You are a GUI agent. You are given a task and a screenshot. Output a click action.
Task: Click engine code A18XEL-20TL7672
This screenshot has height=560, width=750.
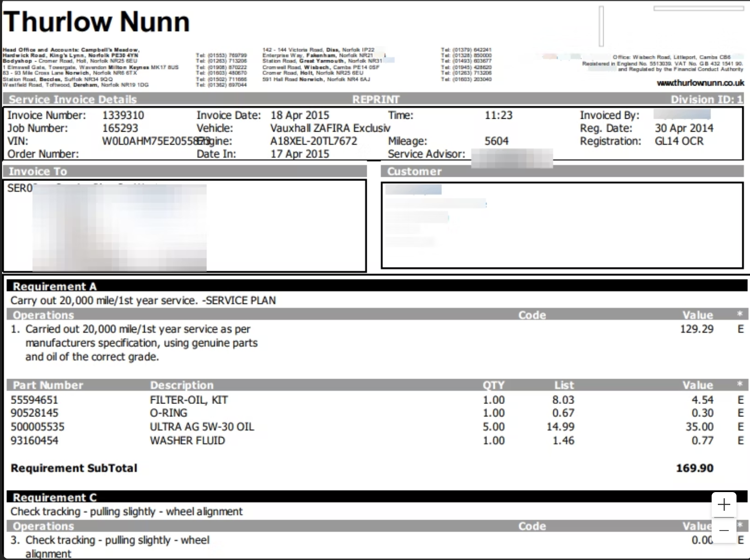tap(314, 141)
